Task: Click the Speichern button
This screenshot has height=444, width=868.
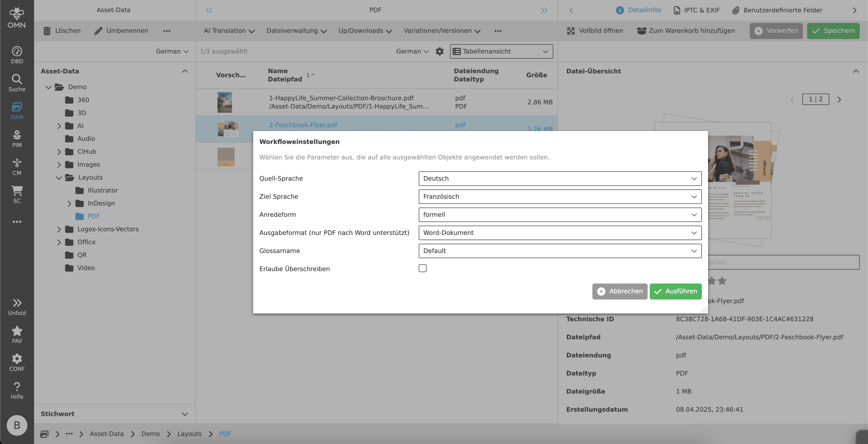Action: (833, 31)
